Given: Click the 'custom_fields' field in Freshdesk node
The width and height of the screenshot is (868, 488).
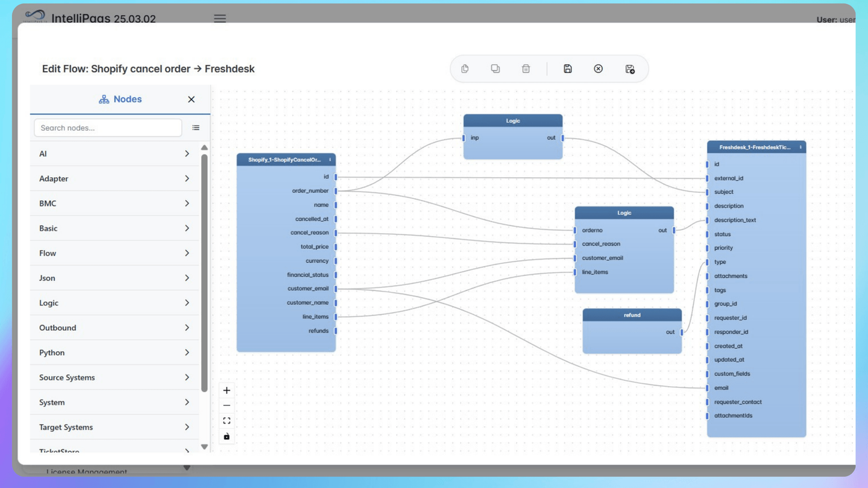Looking at the screenshot, I should coord(732,374).
